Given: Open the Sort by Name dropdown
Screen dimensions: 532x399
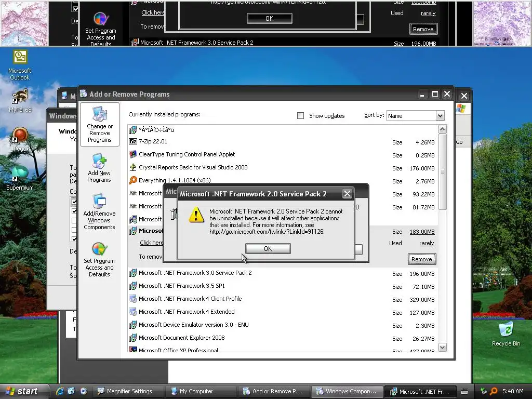Looking at the screenshot, I should point(440,116).
